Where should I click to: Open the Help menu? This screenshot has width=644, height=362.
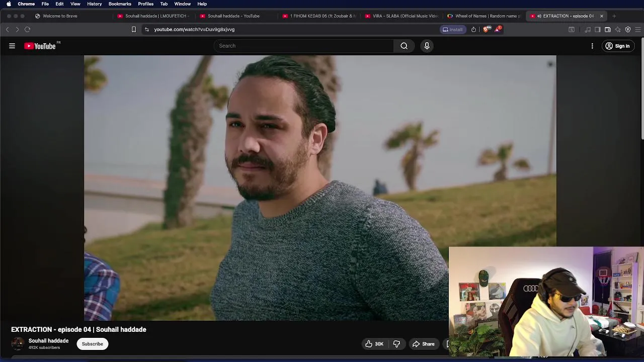[x=202, y=4]
